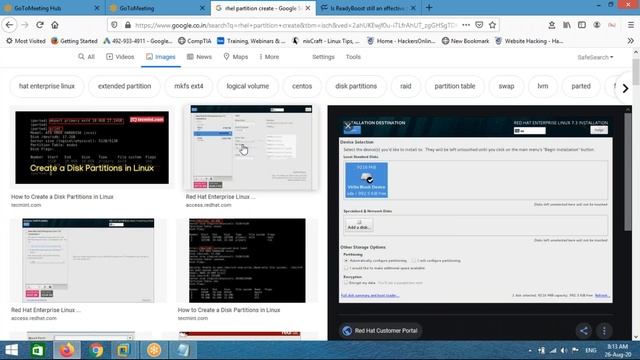Show more bookmarks with the double chevron

tap(631, 41)
